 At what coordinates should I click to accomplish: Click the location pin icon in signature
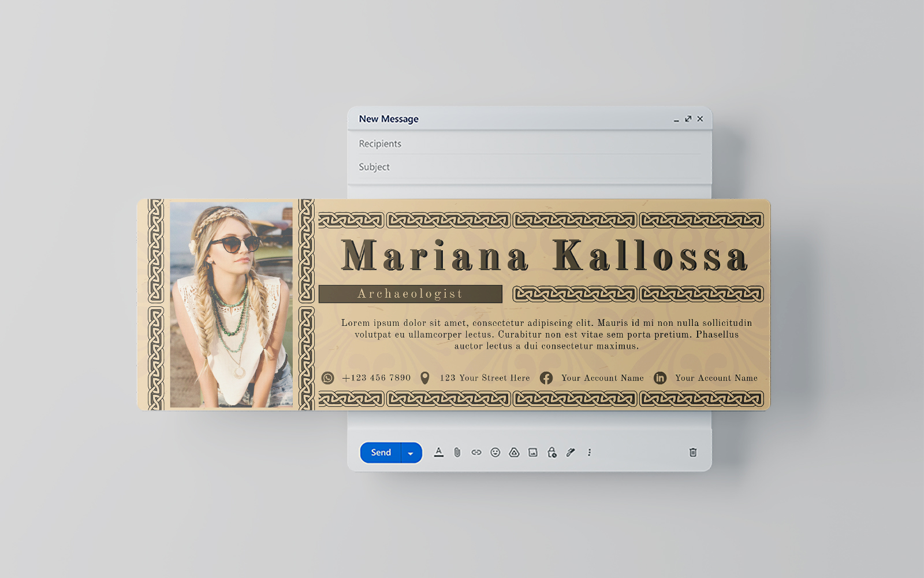pyautogui.click(x=425, y=378)
